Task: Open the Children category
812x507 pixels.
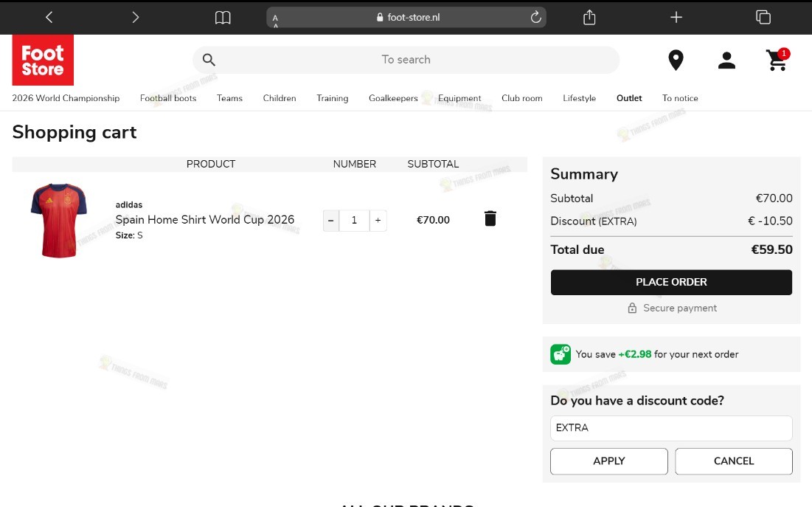Action: [x=280, y=98]
